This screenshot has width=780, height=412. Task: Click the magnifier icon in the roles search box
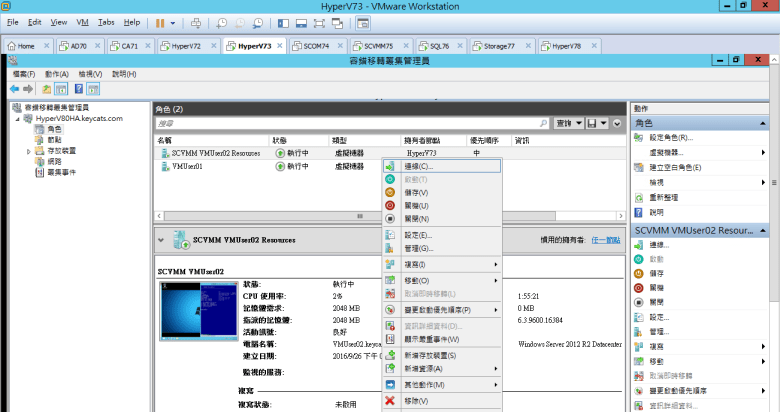click(x=543, y=123)
